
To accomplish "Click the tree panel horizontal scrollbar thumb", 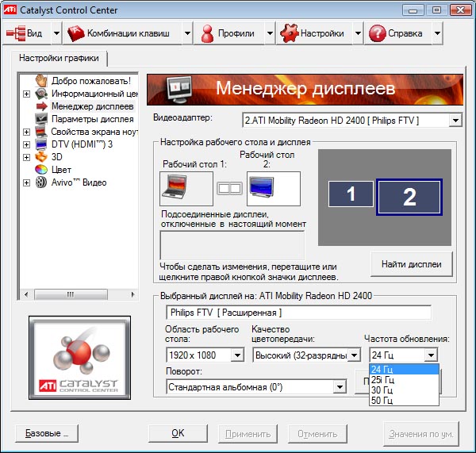I will coord(71,294).
